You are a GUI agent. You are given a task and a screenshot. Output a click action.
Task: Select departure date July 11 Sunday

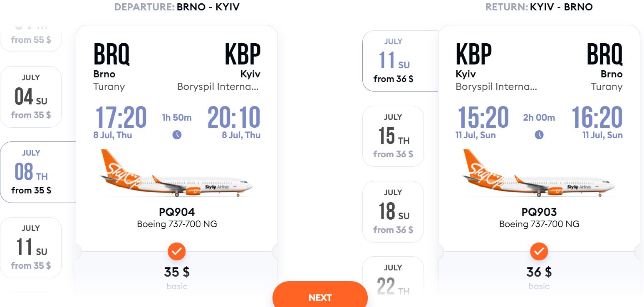click(x=31, y=248)
